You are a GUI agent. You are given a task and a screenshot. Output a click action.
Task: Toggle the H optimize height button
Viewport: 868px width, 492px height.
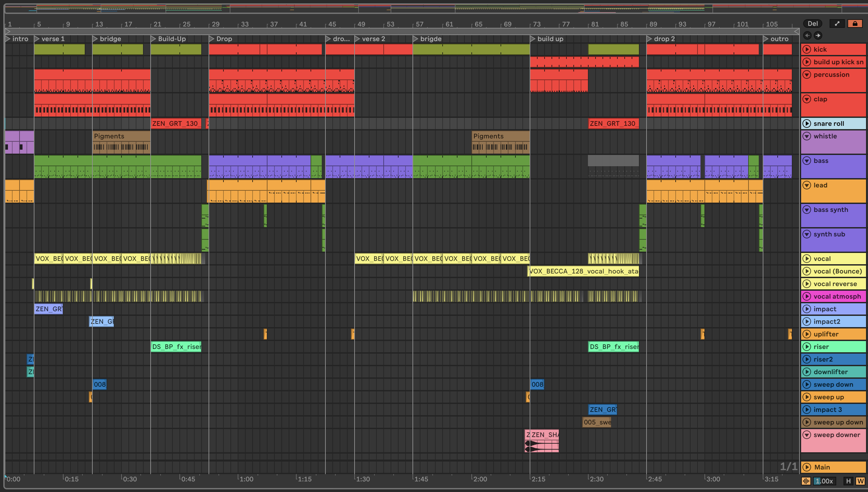848,481
